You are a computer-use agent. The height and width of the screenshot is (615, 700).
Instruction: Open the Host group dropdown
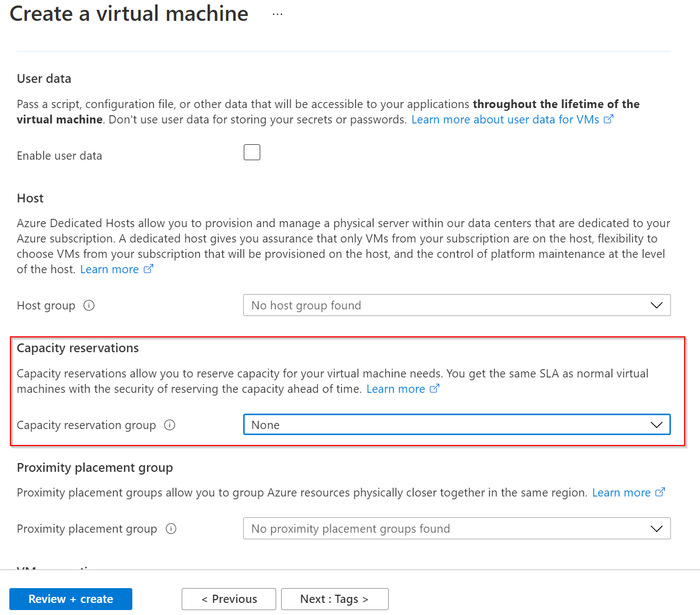pyautogui.click(x=456, y=306)
